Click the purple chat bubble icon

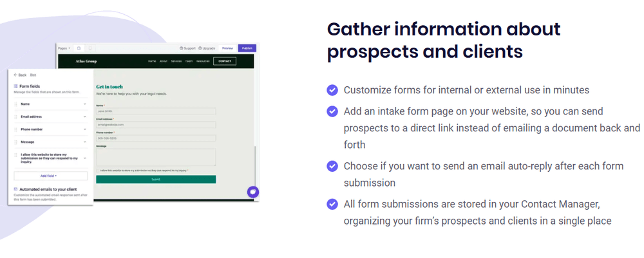[253, 192]
